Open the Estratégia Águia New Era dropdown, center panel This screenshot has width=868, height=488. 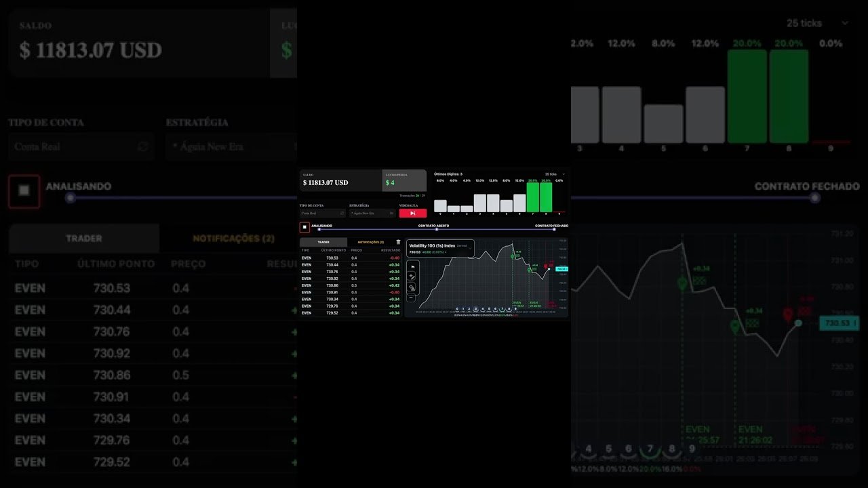coord(372,213)
